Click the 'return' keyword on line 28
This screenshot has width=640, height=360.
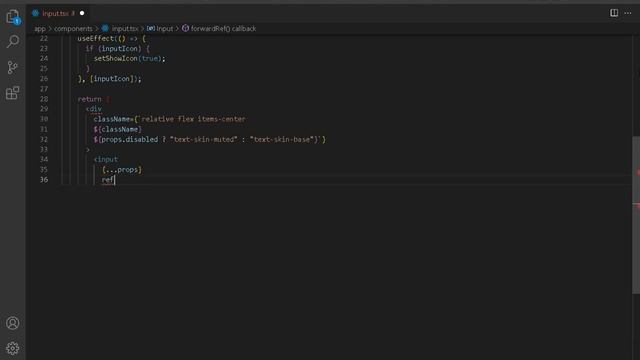point(89,99)
